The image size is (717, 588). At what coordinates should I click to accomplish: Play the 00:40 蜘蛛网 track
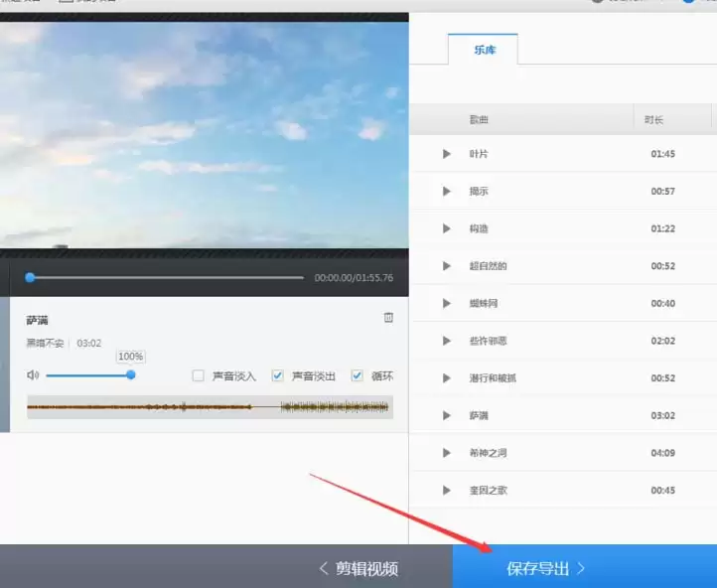coord(447,304)
